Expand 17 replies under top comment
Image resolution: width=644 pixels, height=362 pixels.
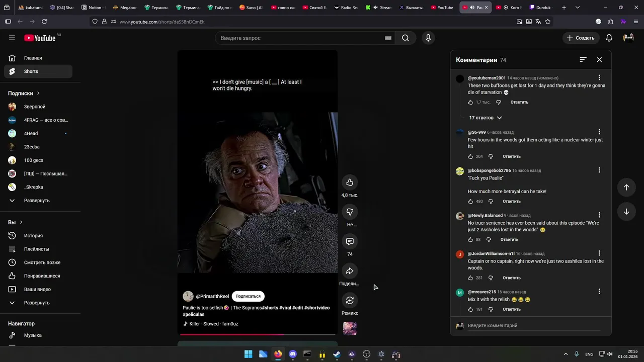485,118
